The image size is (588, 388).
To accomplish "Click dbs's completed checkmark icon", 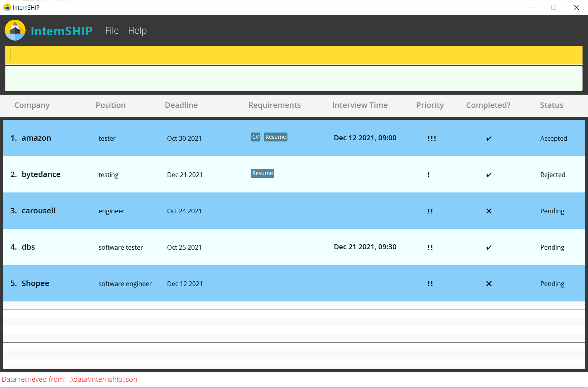I will (489, 247).
